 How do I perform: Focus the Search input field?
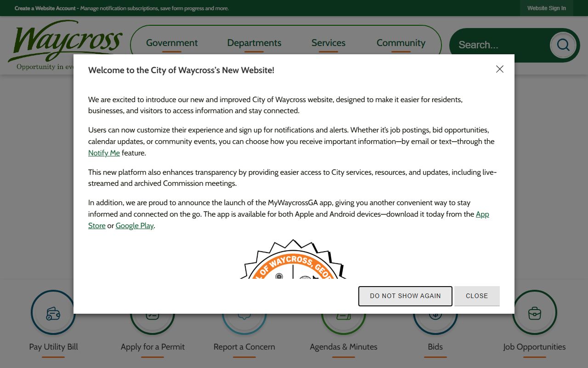[501, 45]
